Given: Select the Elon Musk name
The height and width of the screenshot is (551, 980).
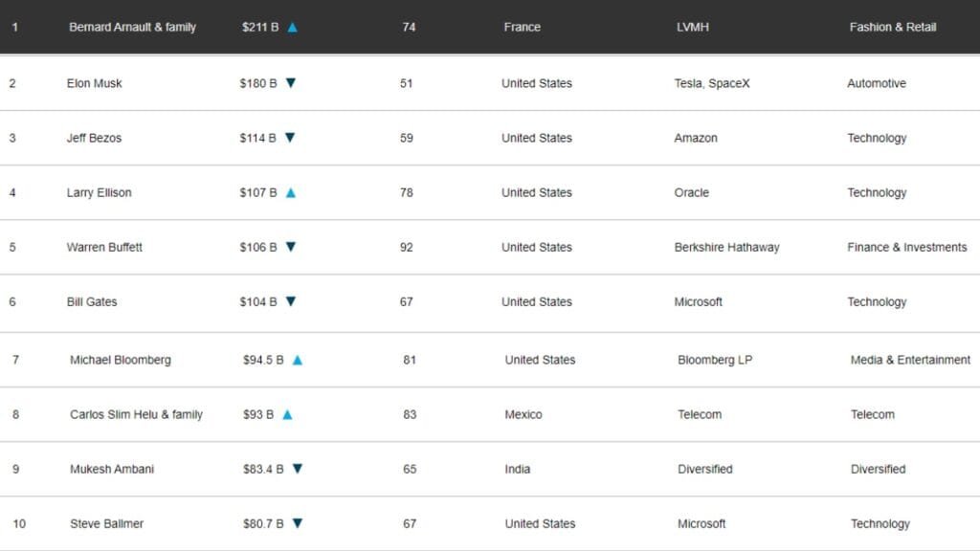Looking at the screenshot, I should point(94,83).
